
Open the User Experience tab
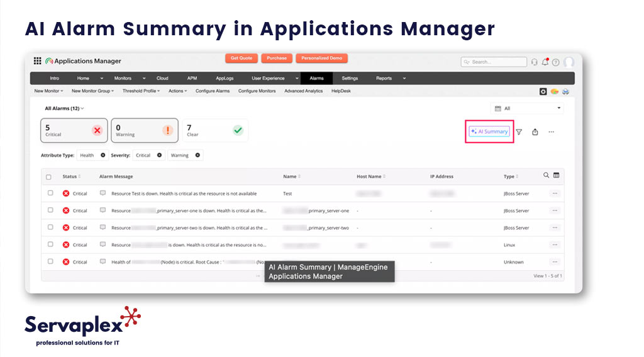point(268,78)
